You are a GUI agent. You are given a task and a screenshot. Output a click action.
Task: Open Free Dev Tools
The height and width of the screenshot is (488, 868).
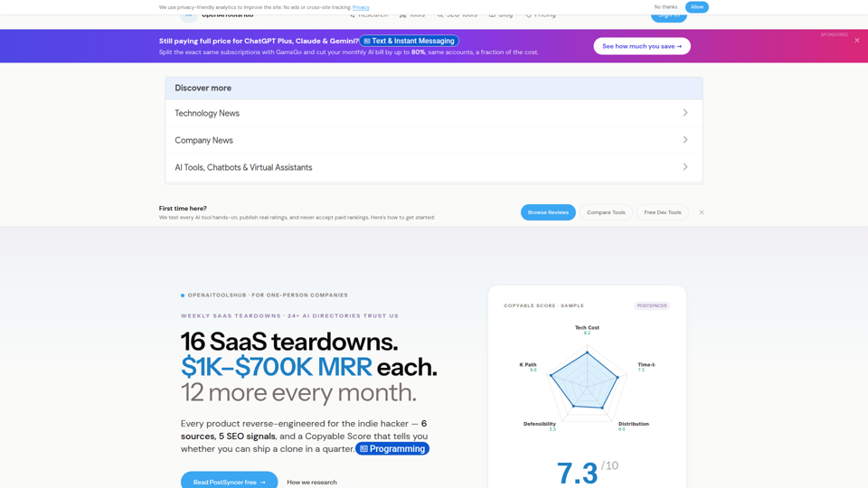663,212
